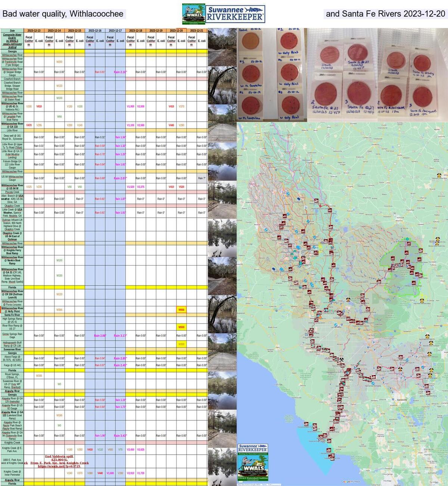Click the V1,730 cell
The width and height of the screenshot is (448, 486).
(141, 473)
